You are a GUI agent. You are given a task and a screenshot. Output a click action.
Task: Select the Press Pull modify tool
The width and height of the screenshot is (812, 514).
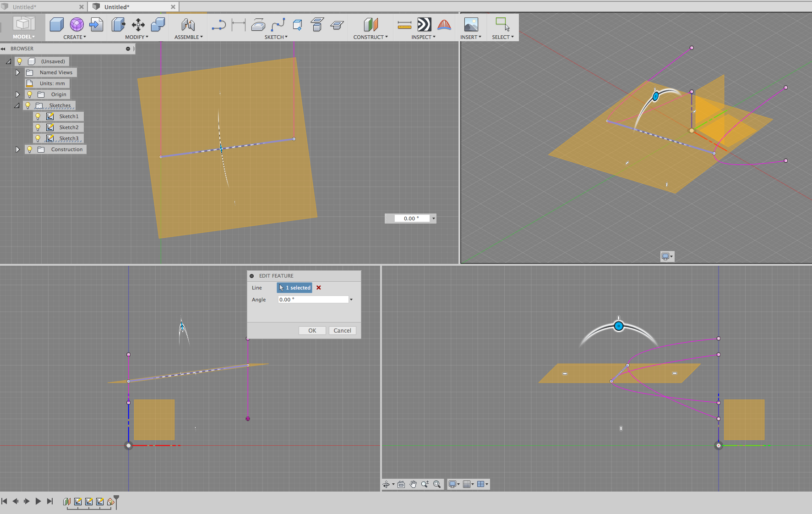(118, 25)
